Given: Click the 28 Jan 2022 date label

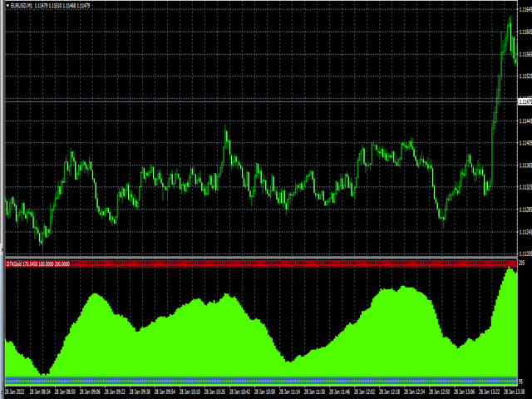Looking at the screenshot, I should click(x=15, y=391).
